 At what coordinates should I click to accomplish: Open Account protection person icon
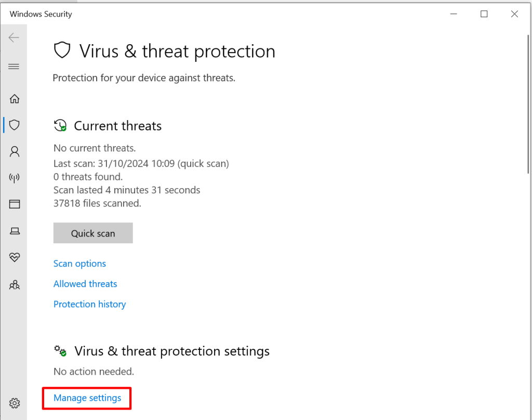tap(15, 151)
